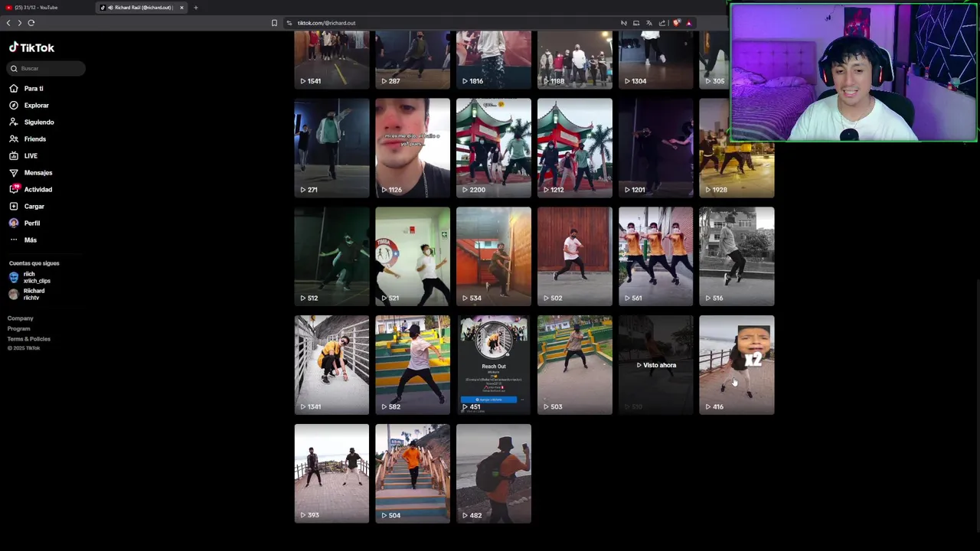Screen dimensions: 980x551
Task: Open the video with 1188 views
Action: coord(575,60)
